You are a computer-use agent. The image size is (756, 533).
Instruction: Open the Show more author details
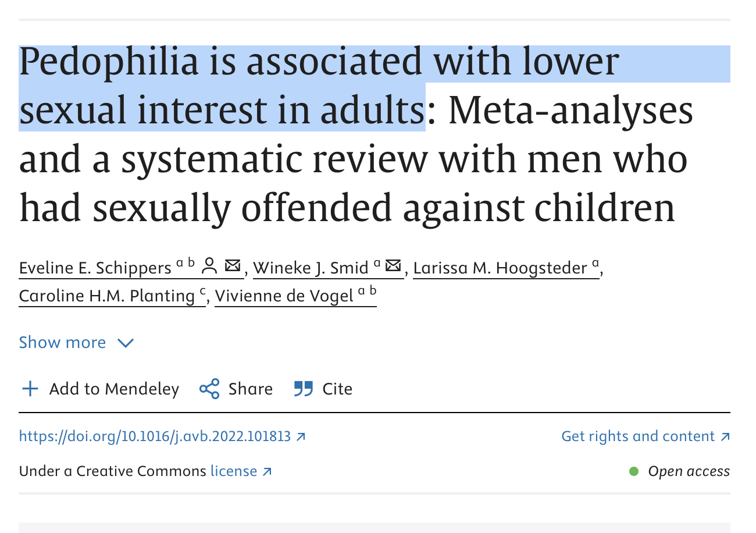77,342
